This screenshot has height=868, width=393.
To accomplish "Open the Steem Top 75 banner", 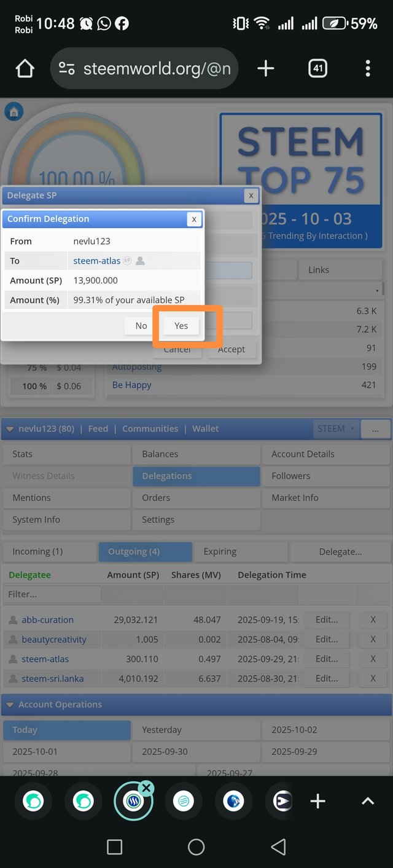I will pyautogui.click(x=301, y=180).
